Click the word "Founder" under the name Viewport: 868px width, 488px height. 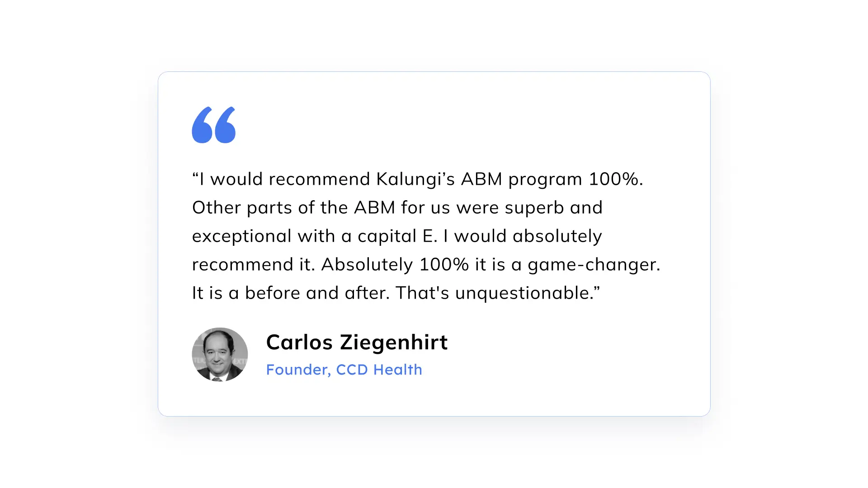[x=297, y=370]
